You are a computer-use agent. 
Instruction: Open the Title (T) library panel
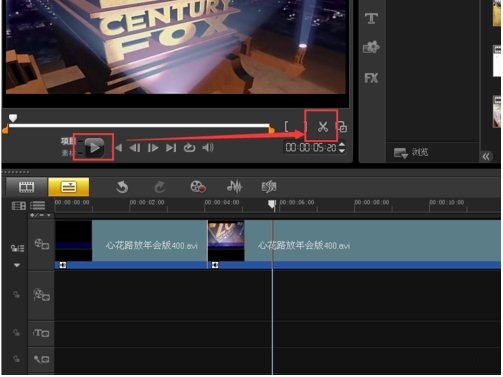tap(371, 18)
